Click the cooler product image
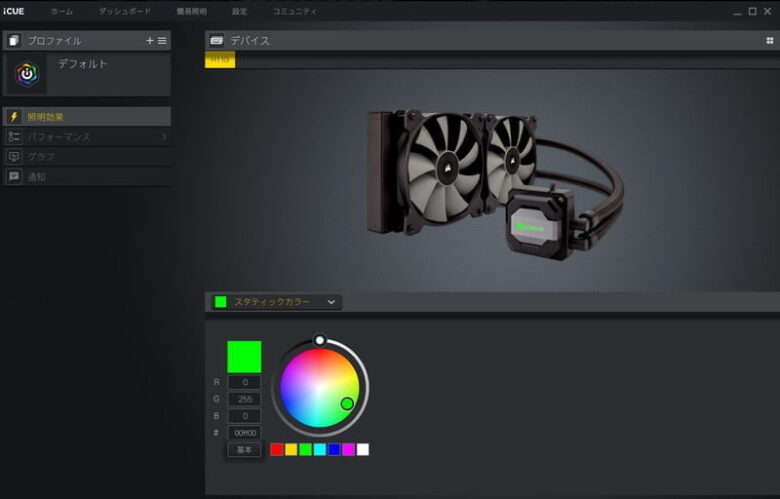Viewport: 780px width, 499px height. tap(494, 184)
